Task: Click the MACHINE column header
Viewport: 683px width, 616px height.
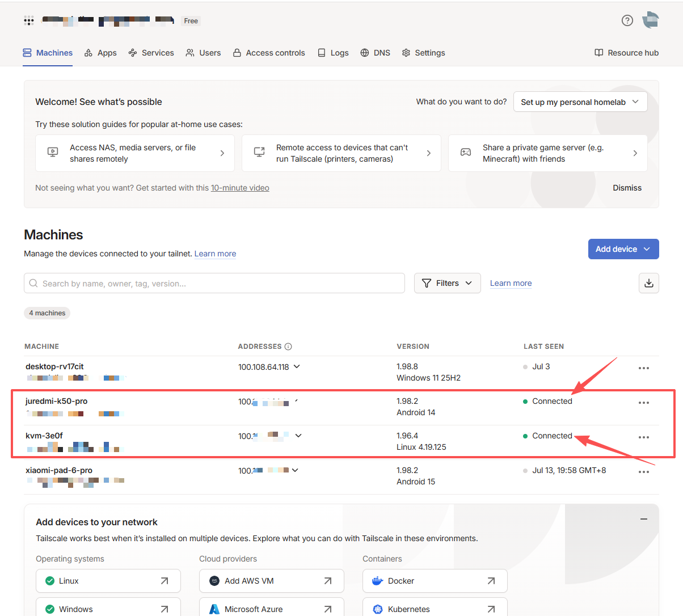Action: click(41, 347)
